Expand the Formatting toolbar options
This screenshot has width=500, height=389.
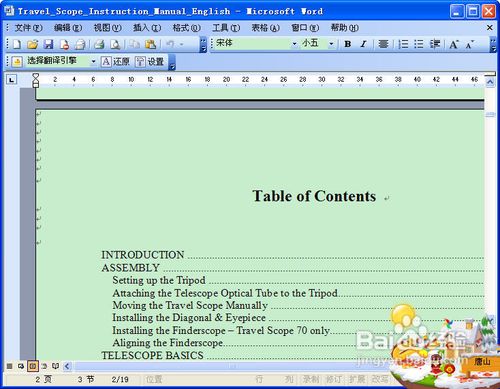tap(493, 45)
